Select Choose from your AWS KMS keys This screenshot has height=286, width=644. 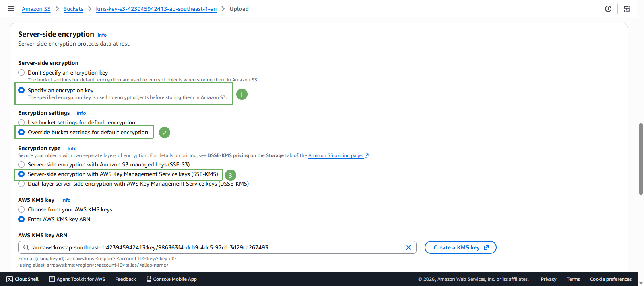click(21, 209)
